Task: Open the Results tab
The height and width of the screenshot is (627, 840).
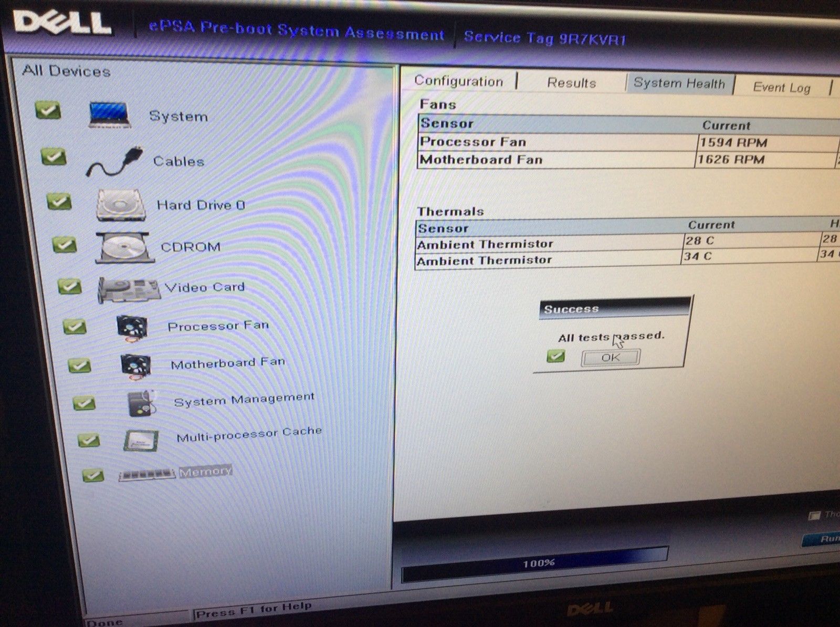Action: [x=572, y=82]
